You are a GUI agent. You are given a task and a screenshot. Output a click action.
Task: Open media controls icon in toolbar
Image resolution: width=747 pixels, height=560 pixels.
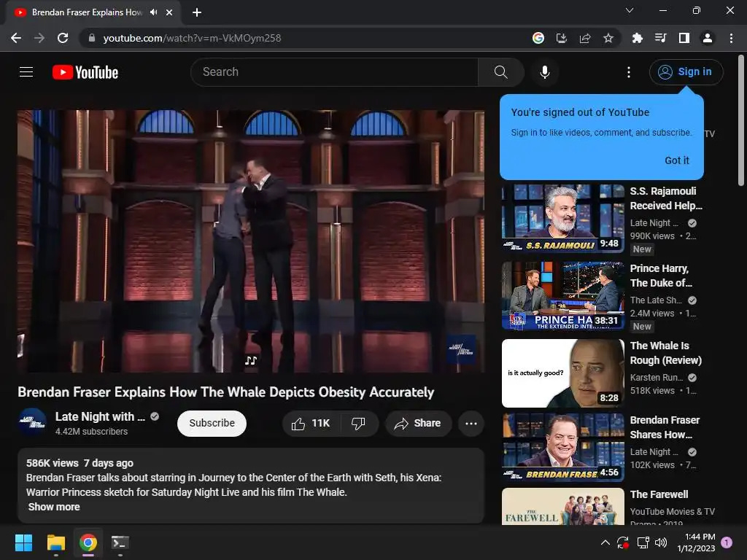[x=660, y=38]
